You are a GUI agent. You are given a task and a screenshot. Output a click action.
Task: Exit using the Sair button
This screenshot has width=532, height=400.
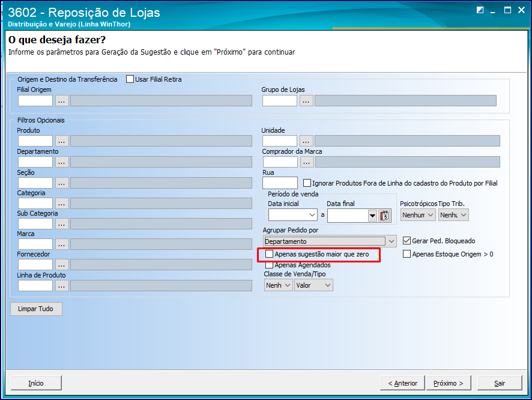[500, 383]
